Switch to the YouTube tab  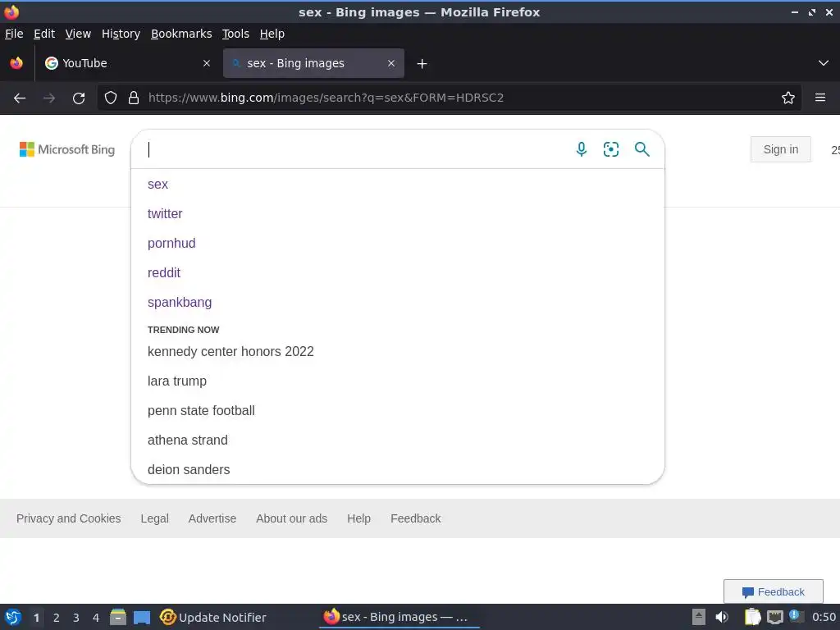point(127,63)
